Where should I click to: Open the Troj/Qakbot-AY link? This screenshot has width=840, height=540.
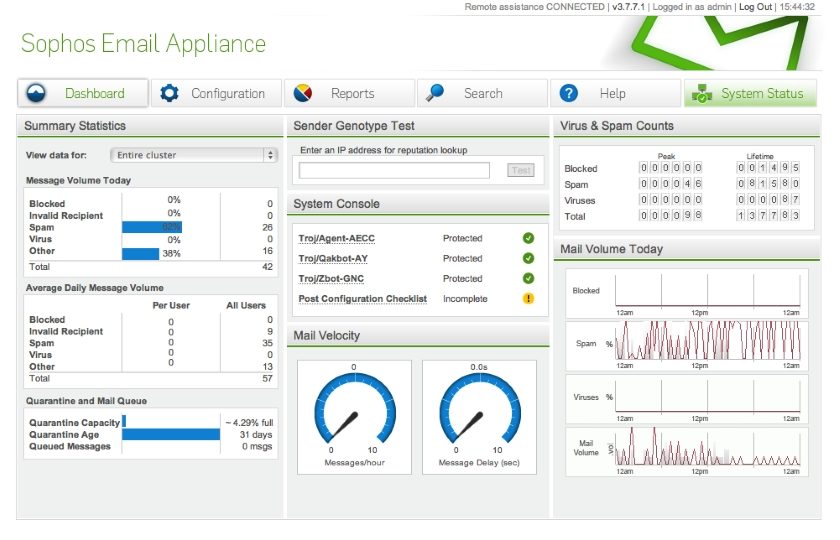pyautogui.click(x=333, y=259)
